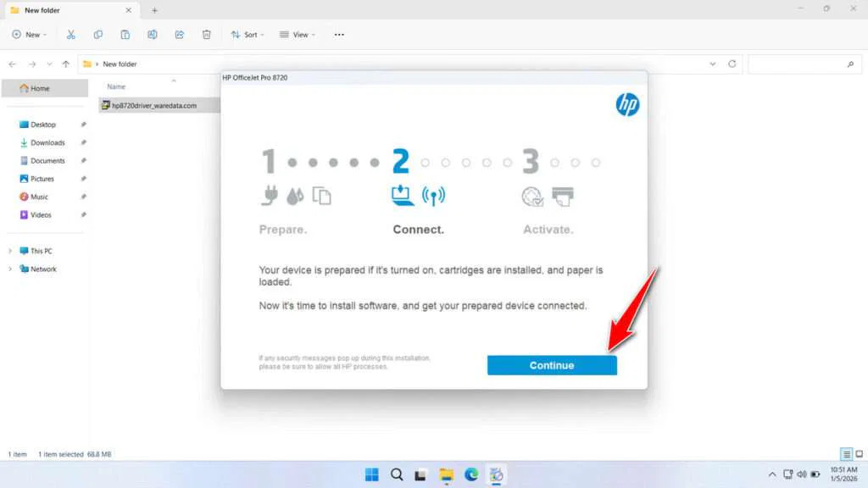Expand Network in the sidebar
The width and height of the screenshot is (868, 488).
click(x=10, y=269)
